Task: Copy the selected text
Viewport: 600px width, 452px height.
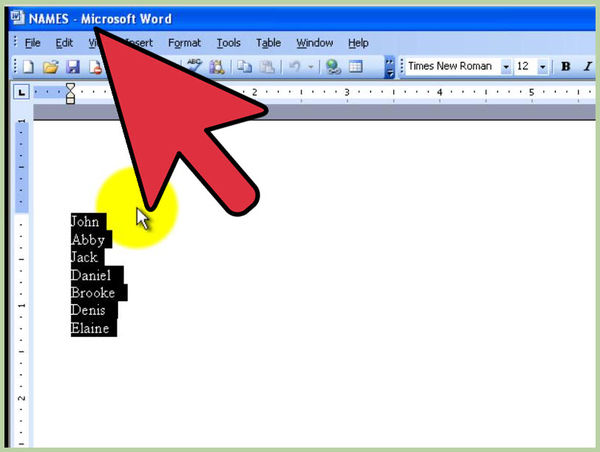Action: pos(244,67)
